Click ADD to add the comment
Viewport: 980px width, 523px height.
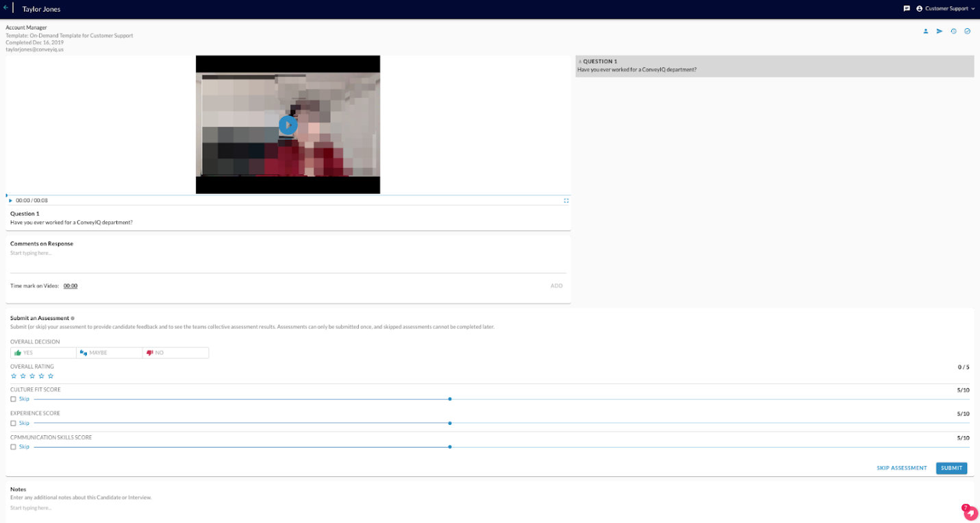(557, 286)
